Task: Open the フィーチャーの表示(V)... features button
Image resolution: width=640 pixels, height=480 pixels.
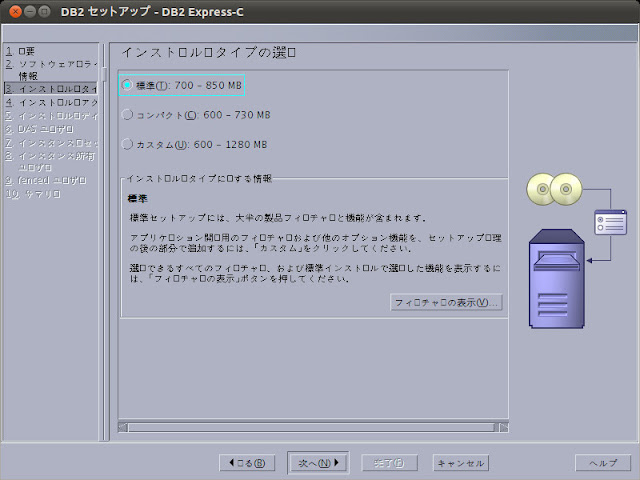Action: click(x=446, y=303)
